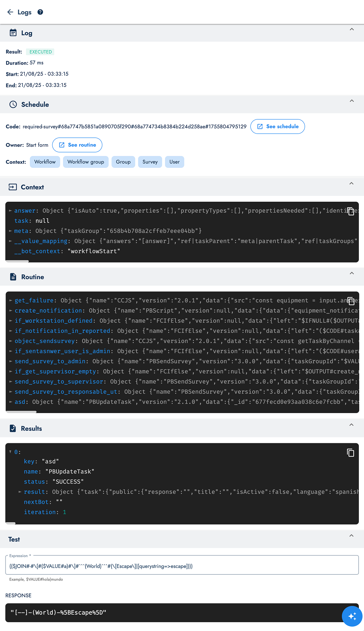Image resolution: width=364 pixels, height=631 pixels.
Task: Copy the Routine JSON content
Action: 351,301
